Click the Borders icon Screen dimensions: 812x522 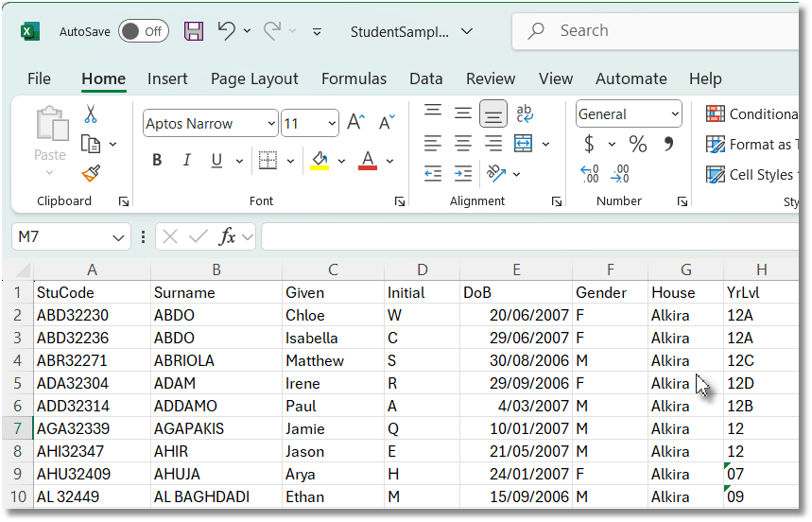(268, 161)
